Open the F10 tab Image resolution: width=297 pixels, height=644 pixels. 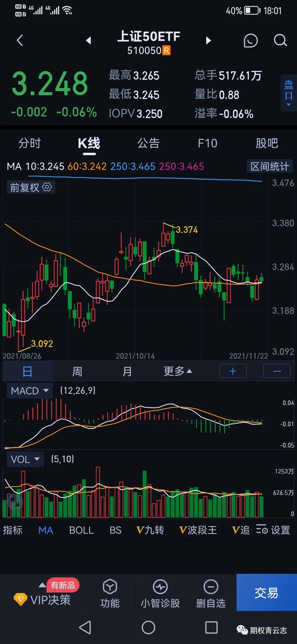coord(208,143)
